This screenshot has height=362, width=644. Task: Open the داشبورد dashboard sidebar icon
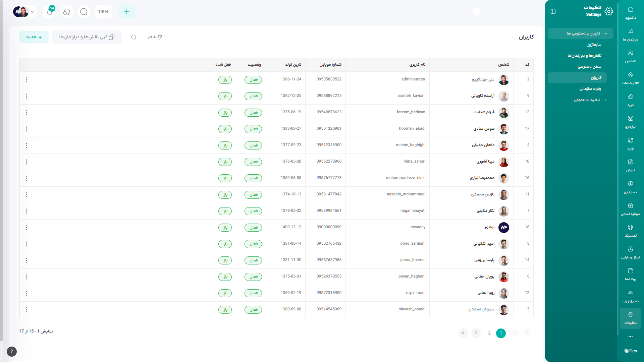tap(630, 13)
